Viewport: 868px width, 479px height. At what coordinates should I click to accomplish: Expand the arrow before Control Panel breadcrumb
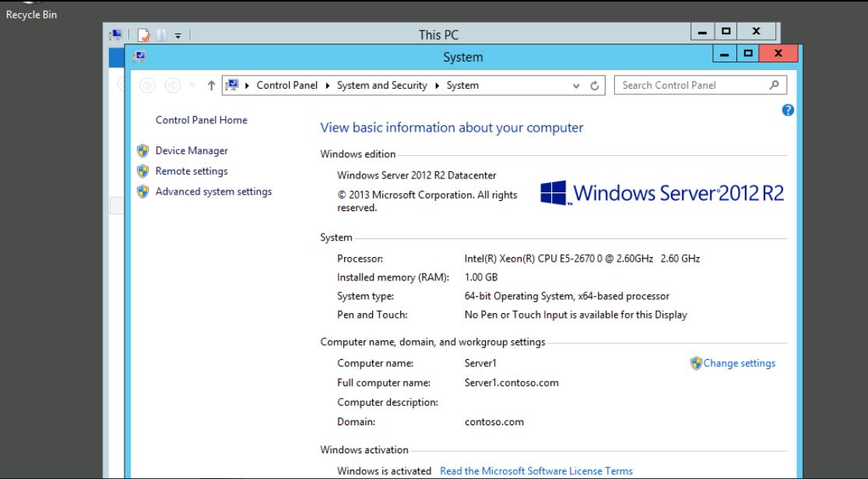247,85
